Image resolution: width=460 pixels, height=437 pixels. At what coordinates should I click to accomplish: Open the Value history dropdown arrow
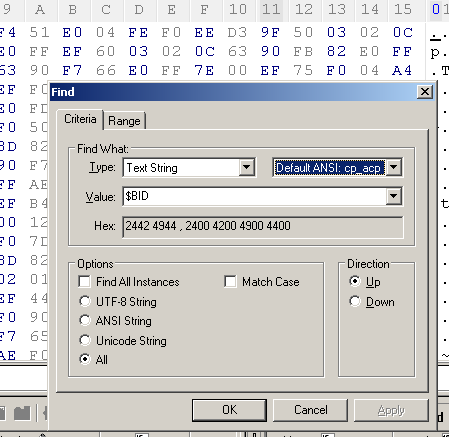point(394,196)
